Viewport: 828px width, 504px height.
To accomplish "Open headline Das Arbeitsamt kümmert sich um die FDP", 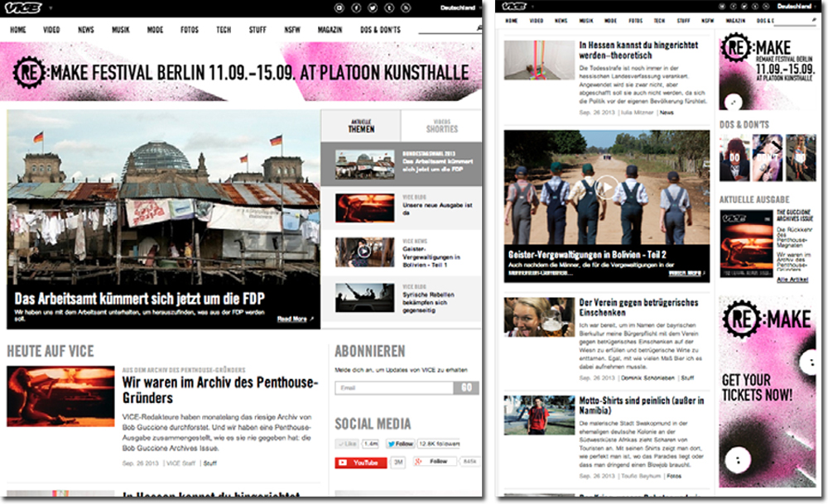I will pos(139,299).
